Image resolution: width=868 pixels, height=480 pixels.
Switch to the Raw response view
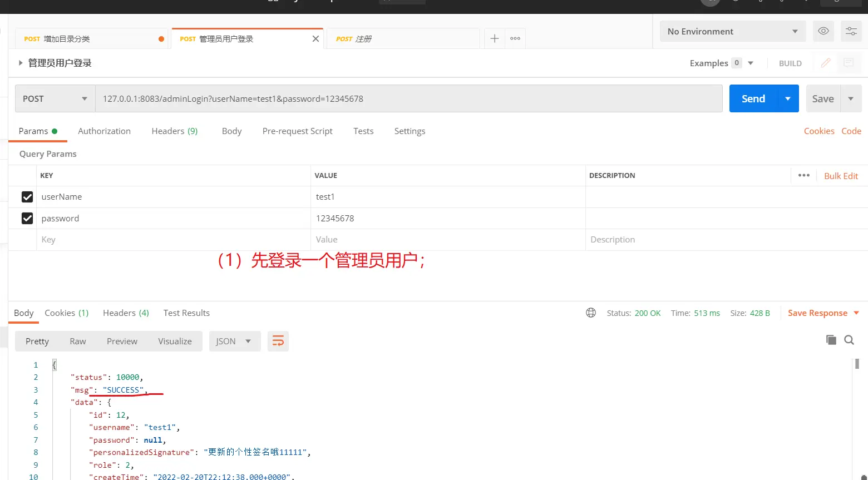78,341
